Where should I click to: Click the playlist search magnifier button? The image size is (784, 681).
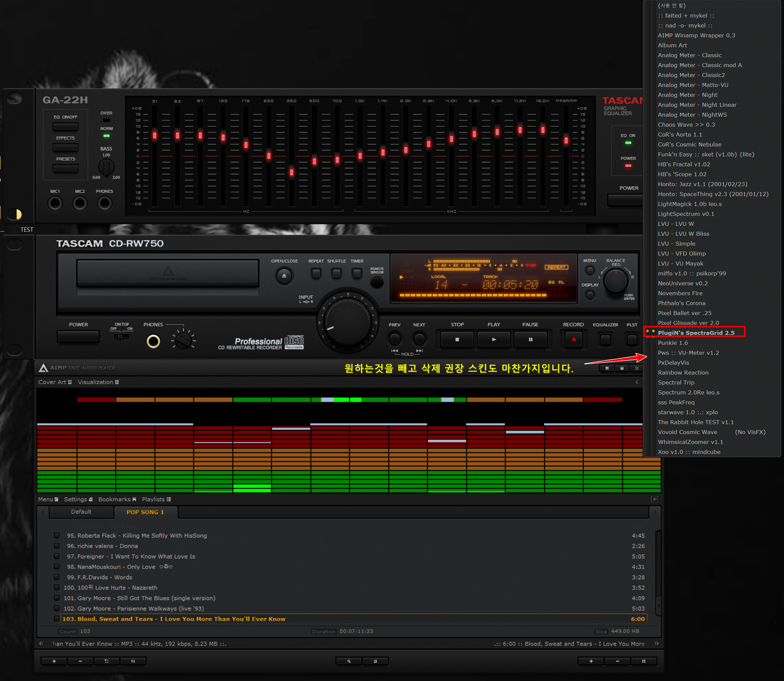point(349,661)
